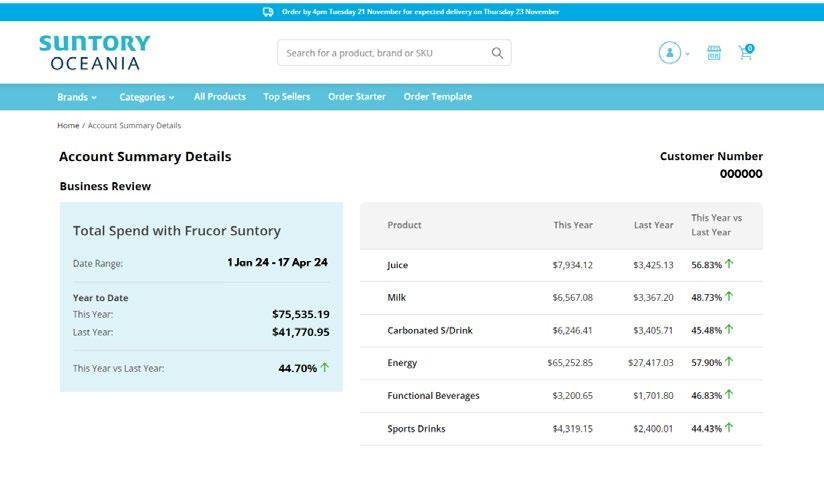Select the Milk product row label

click(396, 297)
